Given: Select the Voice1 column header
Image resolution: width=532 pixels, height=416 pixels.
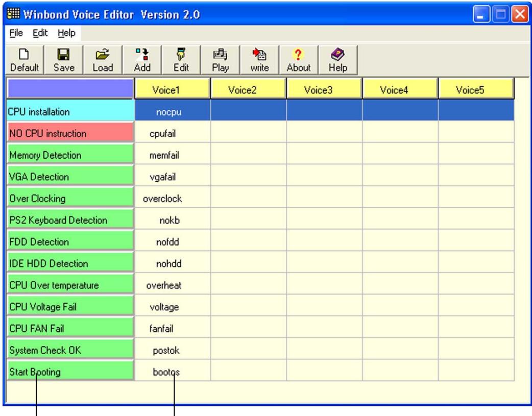Looking at the screenshot, I should pos(173,89).
